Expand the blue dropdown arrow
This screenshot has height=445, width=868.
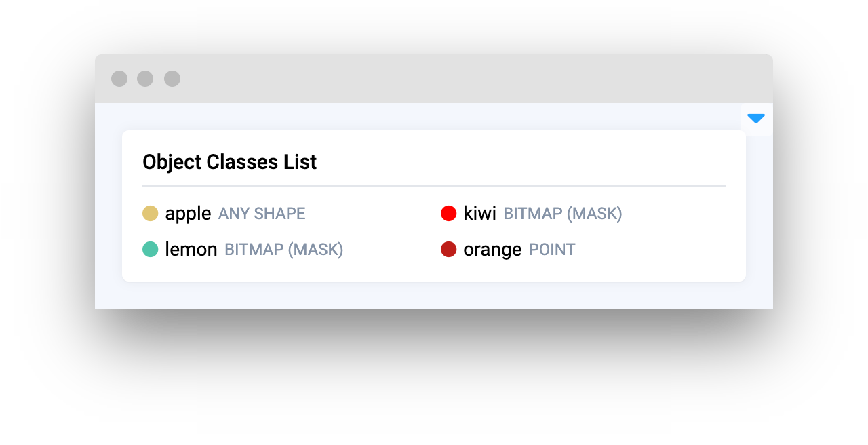click(x=756, y=119)
